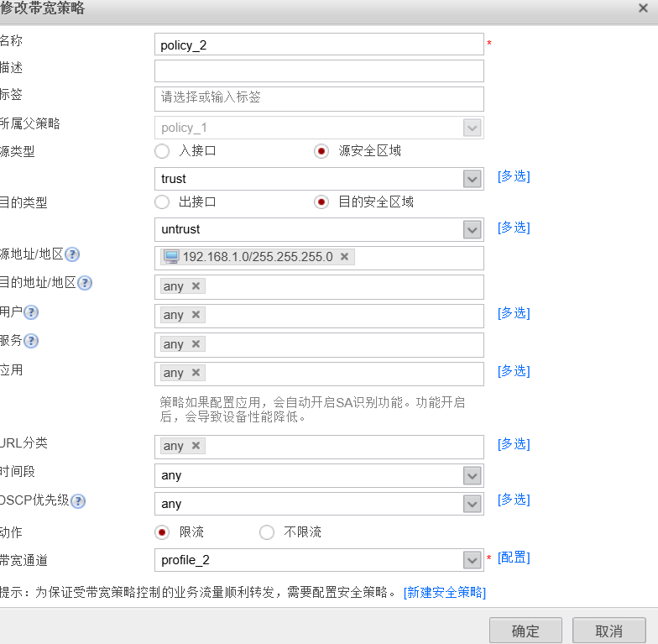
Task: Focus the 标签 tag input field
Action: tap(319, 99)
